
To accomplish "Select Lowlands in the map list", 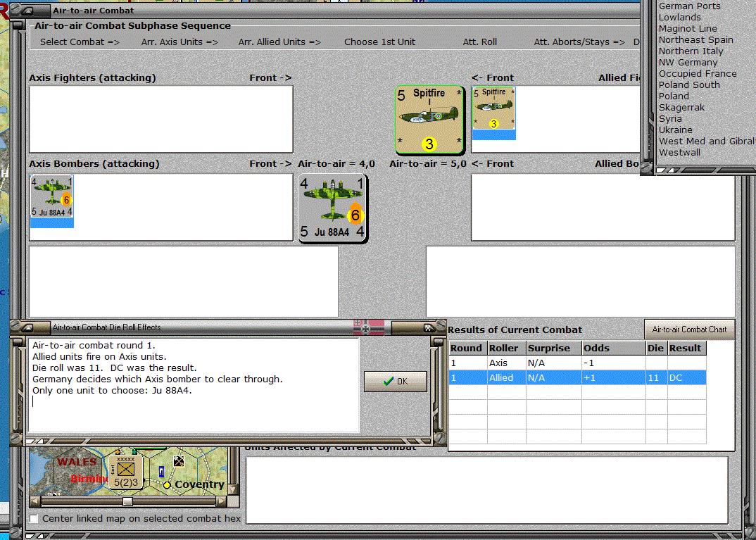I will click(680, 18).
